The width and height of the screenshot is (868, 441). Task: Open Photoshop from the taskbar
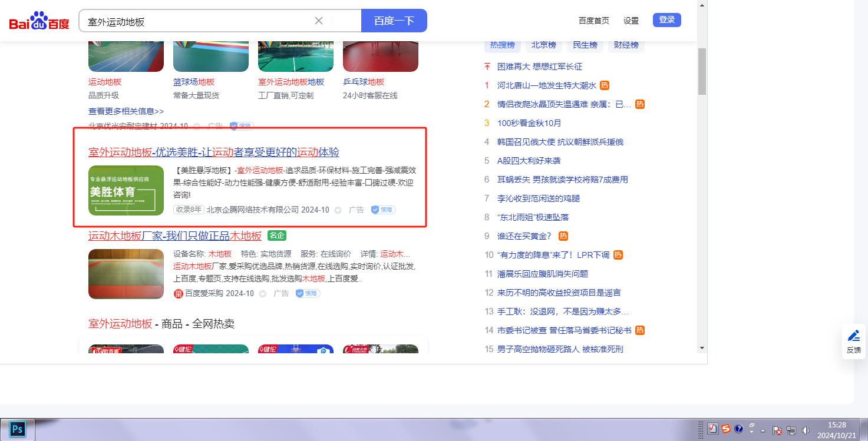[x=18, y=429]
